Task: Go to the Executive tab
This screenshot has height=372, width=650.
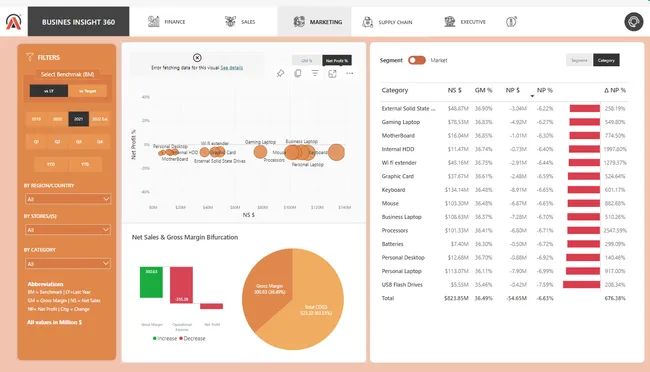Action: [473, 22]
